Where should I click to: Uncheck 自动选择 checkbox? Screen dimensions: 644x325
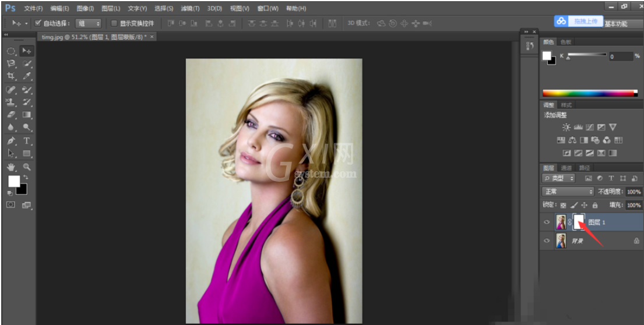point(38,23)
